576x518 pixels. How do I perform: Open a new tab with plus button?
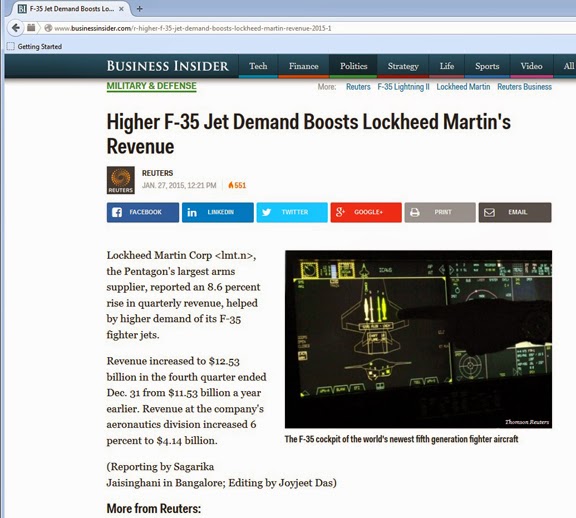click(139, 9)
